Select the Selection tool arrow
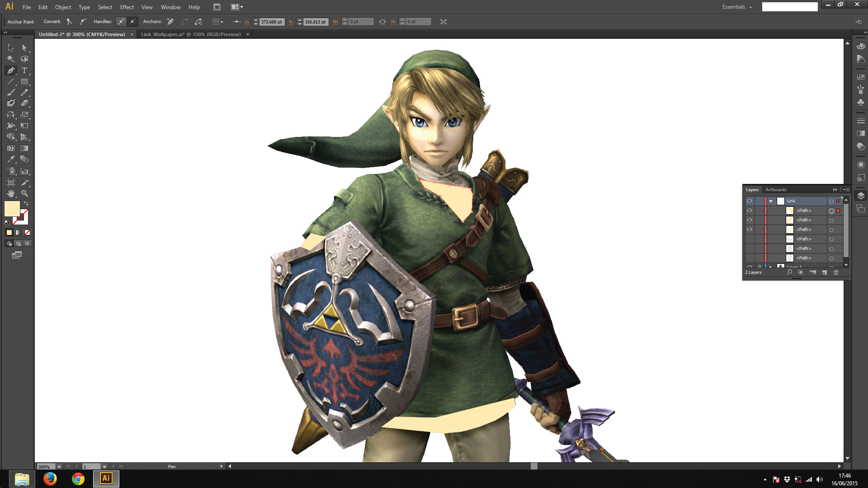 click(x=11, y=48)
